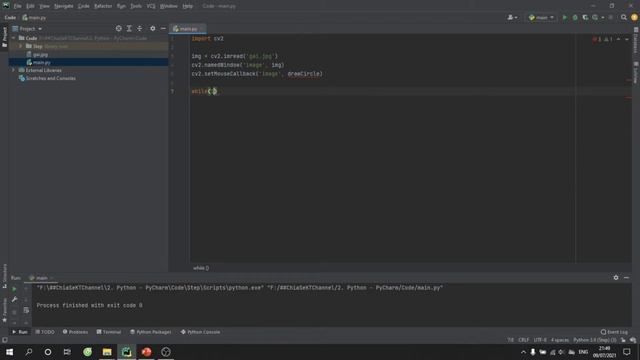Screen dimensions: 640x360
Task: Open the Help menu
Action: pyautogui.click(x=187, y=6)
